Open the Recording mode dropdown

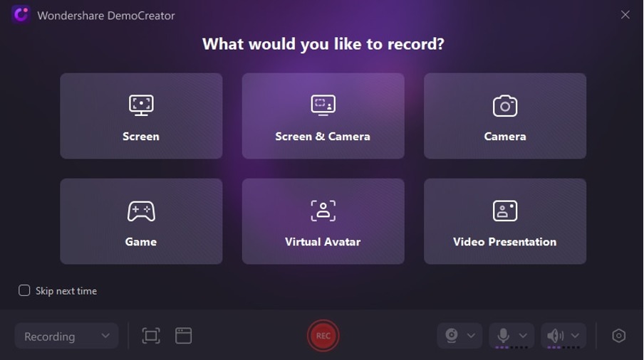(x=66, y=337)
